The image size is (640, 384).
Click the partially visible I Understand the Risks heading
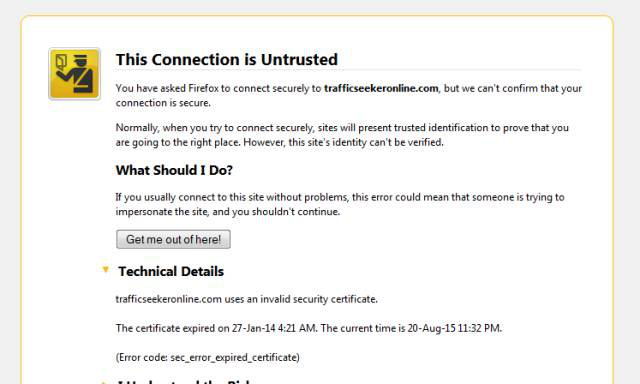coord(184,382)
